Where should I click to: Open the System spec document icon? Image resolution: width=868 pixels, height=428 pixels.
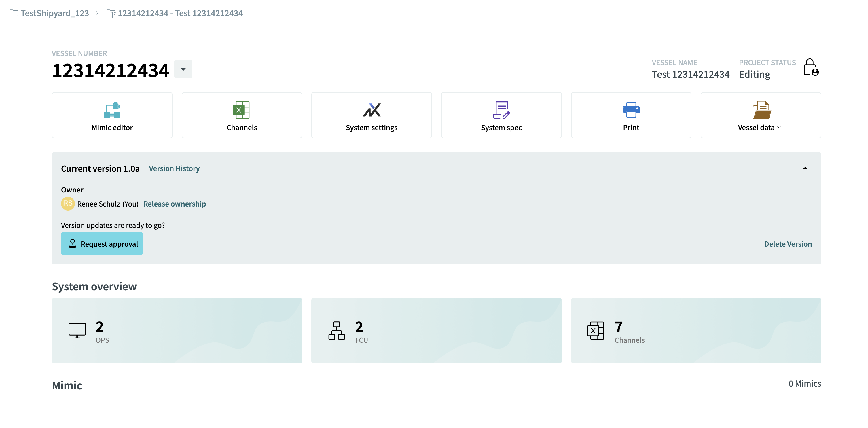pos(501,110)
